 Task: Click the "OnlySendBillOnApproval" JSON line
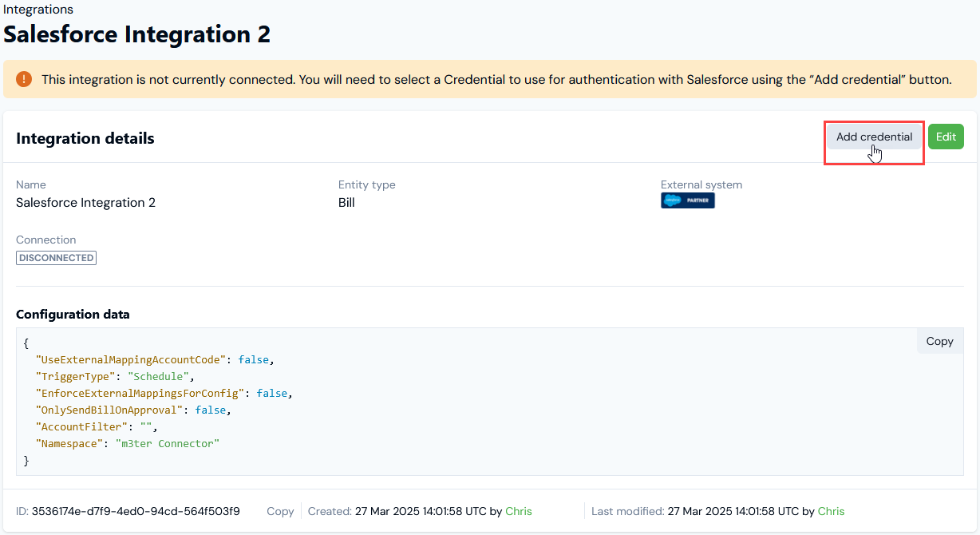pos(133,410)
